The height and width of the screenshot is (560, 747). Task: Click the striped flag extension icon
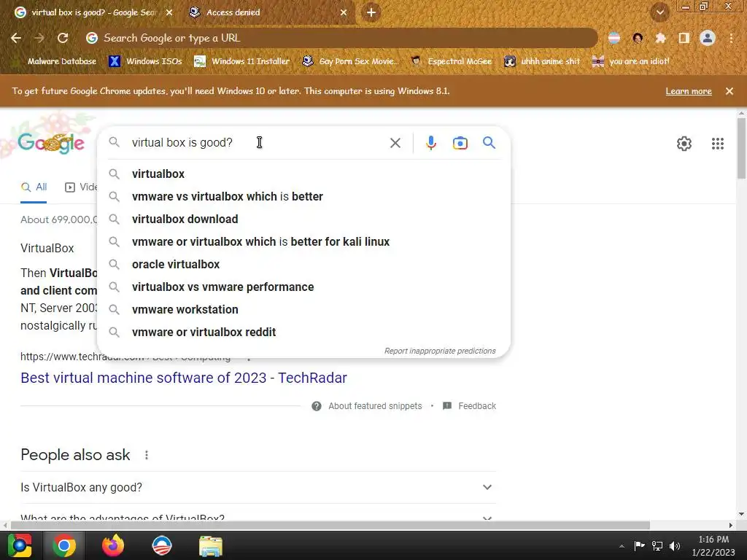point(614,38)
